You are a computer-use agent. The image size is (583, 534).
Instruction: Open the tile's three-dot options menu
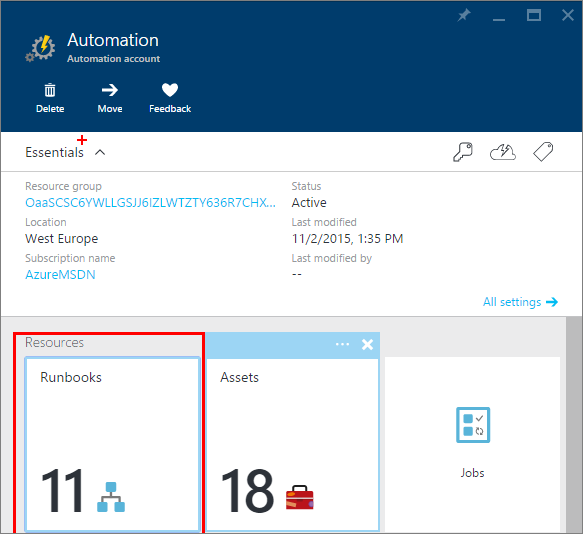click(x=342, y=344)
